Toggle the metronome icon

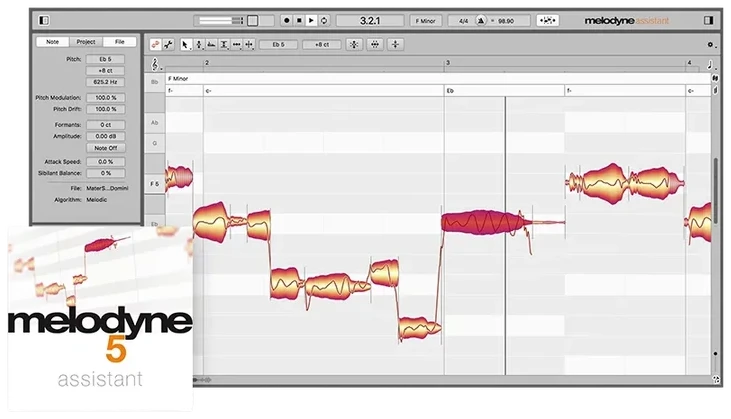tap(481, 21)
